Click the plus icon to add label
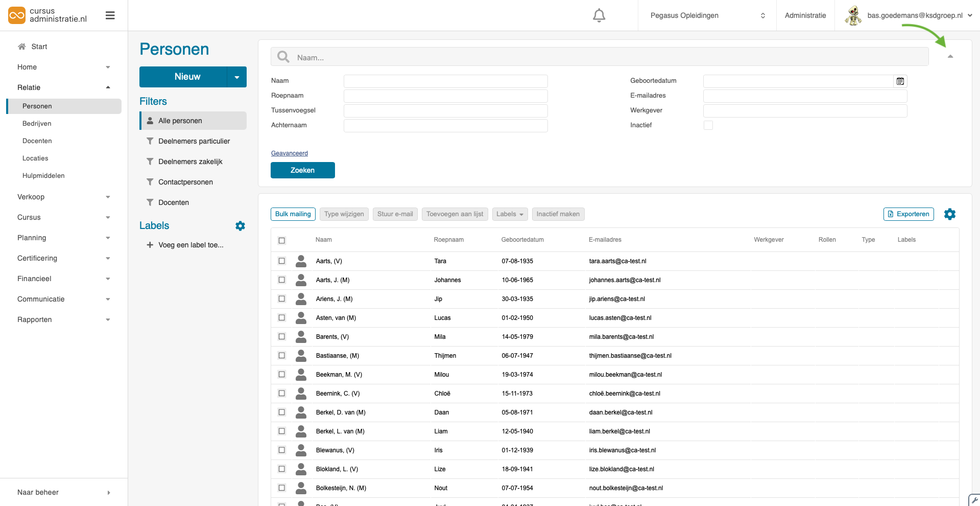980x506 pixels. tap(150, 245)
